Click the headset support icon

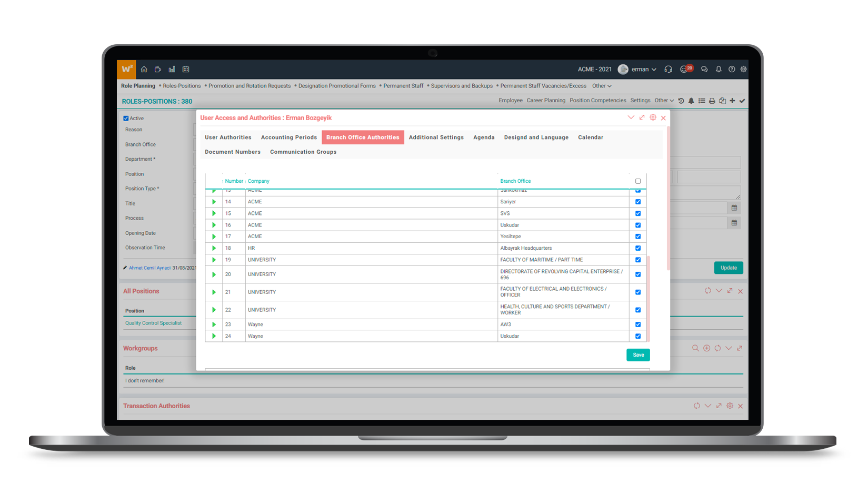[668, 69]
